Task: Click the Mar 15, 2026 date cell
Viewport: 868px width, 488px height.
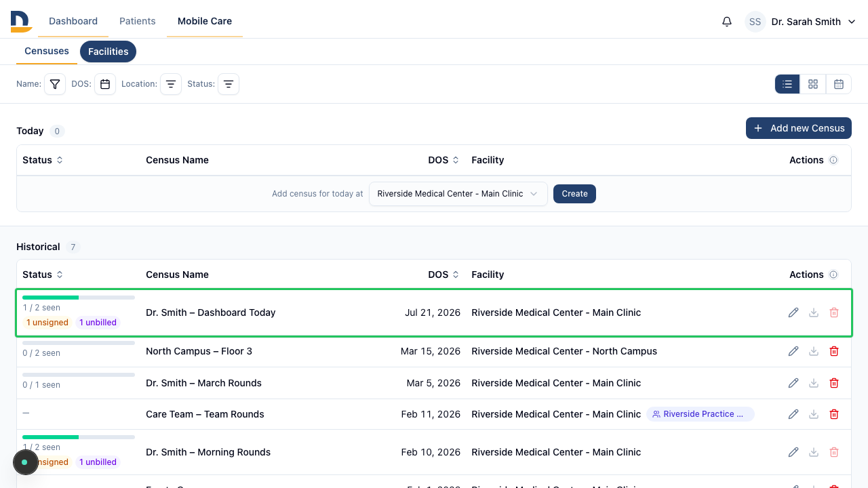Action: click(x=431, y=351)
